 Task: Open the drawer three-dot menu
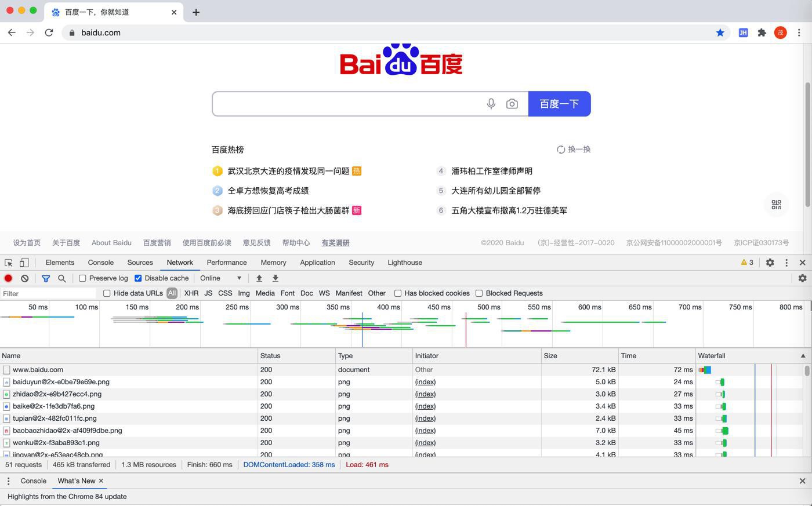pos(8,481)
